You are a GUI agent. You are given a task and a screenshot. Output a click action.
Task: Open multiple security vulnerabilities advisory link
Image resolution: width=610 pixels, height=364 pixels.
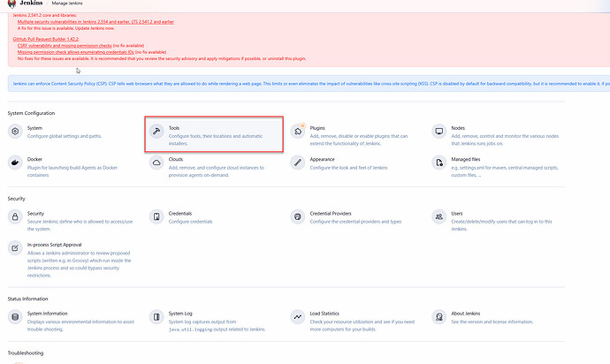point(95,22)
